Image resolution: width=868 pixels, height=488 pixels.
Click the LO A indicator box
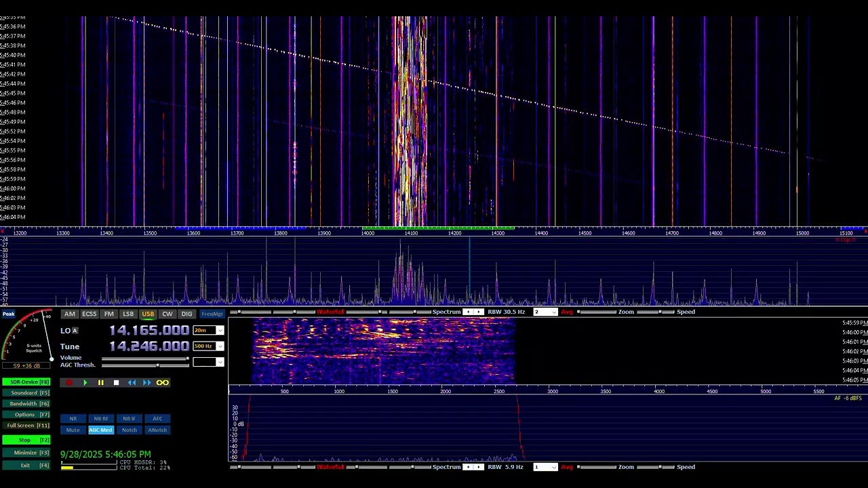pyautogui.click(x=75, y=331)
